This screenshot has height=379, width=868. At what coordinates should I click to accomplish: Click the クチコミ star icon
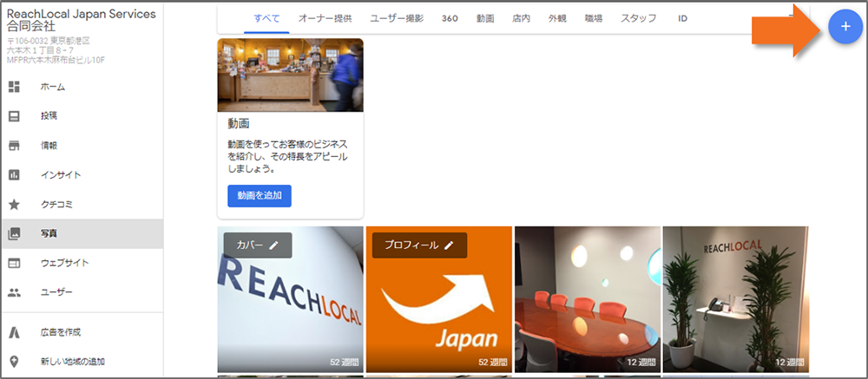coord(15,204)
